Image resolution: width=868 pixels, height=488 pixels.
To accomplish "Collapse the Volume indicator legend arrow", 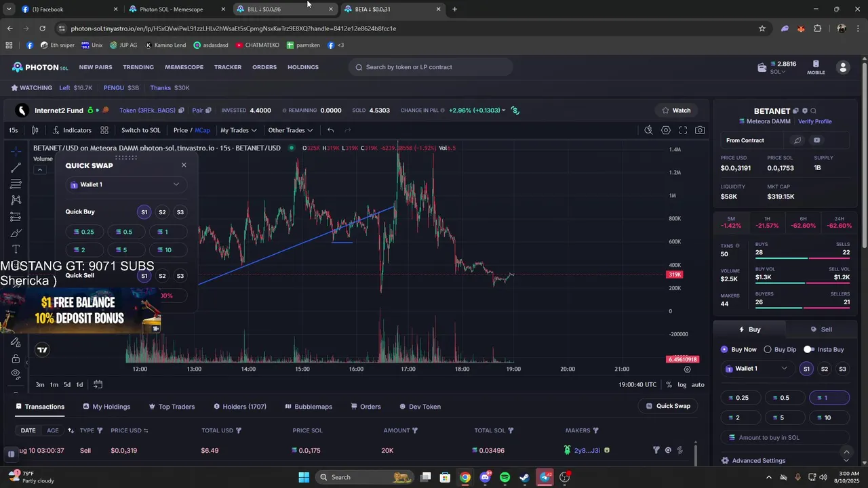I will click(40, 169).
